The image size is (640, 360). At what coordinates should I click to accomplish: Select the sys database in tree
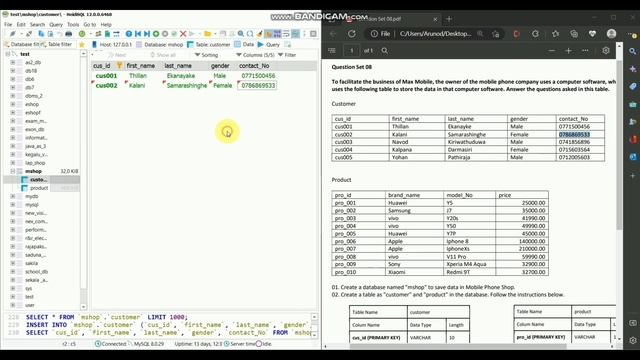pos(29,288)
